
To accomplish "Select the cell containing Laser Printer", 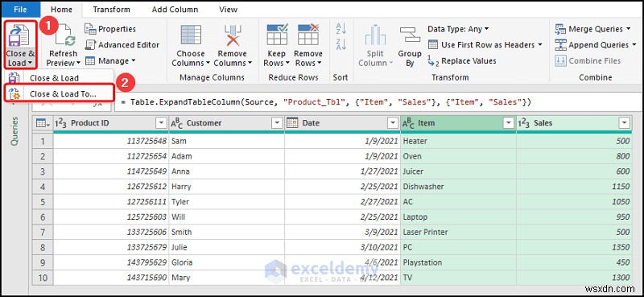I will pyautogui.click(x=458, y=232).
